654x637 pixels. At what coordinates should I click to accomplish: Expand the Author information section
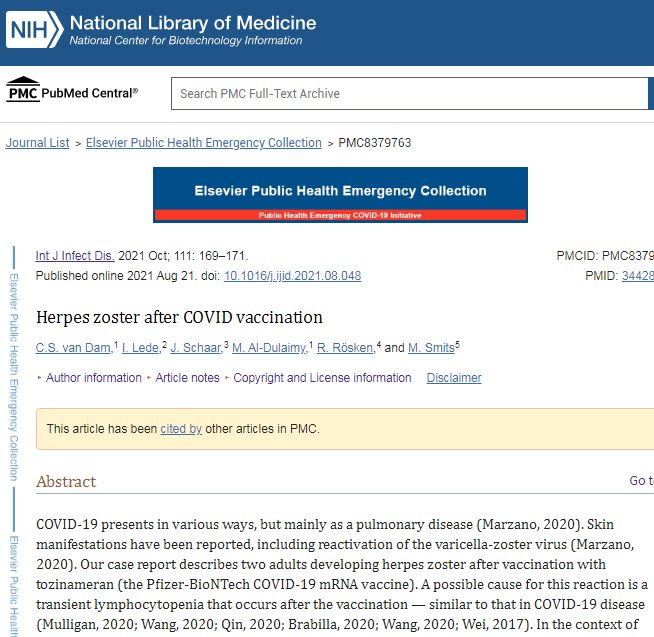click(93, 378)
